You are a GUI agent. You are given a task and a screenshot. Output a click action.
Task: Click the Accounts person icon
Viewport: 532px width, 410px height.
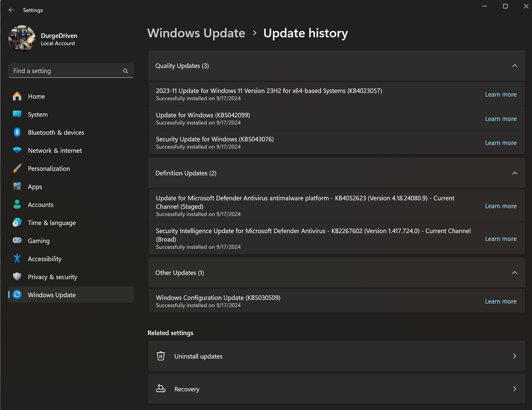click(x=17, y=205)
